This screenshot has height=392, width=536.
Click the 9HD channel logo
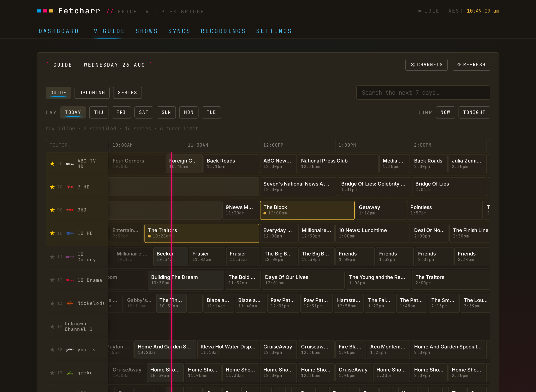click(70, 210)
